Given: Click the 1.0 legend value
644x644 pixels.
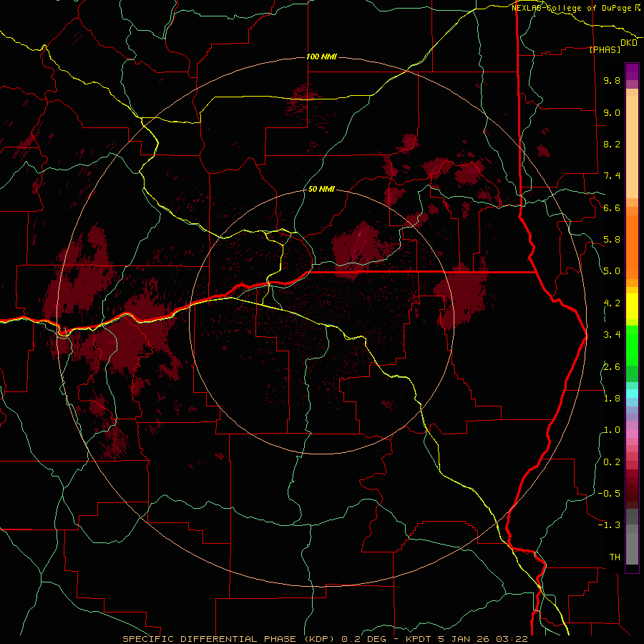Looking at the screenshot, I should pyautogui.click(x=612, y=430).
